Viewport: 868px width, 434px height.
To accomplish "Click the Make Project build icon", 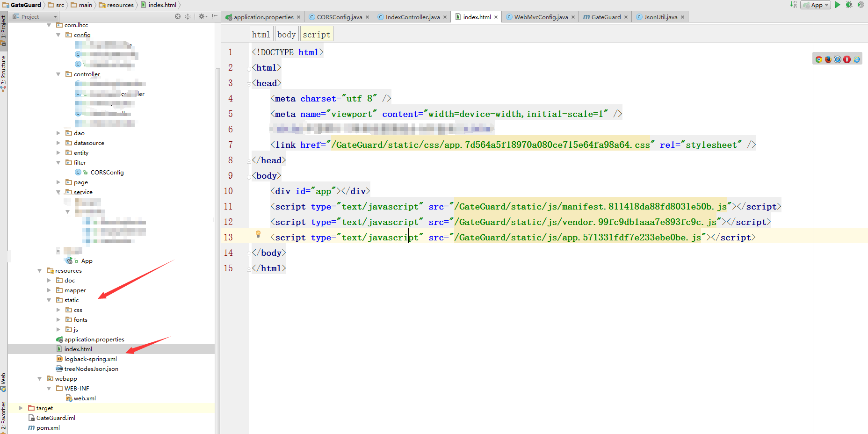I will (x=793, y=5).
